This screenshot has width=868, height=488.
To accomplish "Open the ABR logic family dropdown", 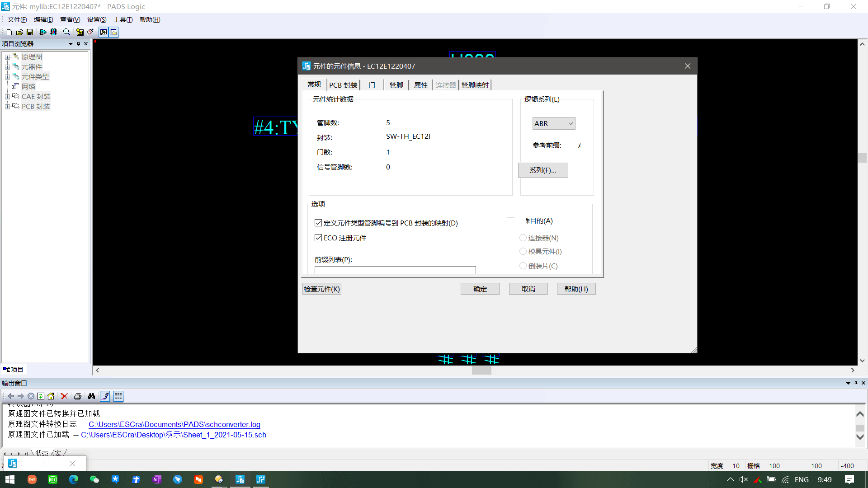I will click(554, 124).
